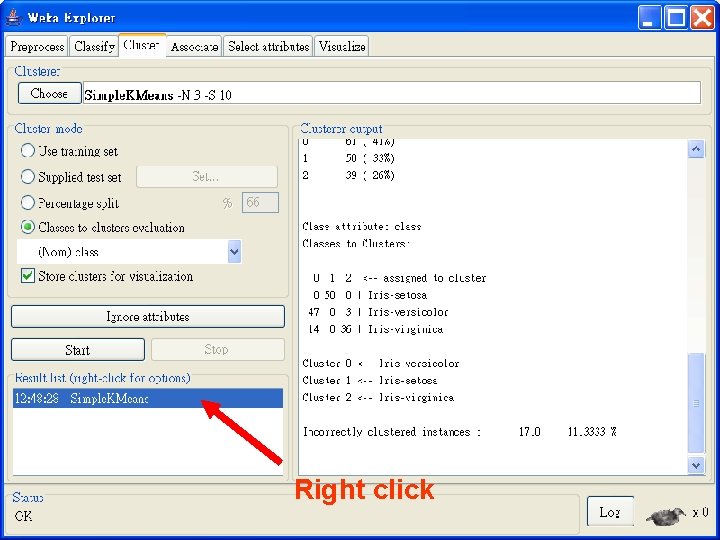Click the Weka bird icon in status bar

tap(666, 515)
